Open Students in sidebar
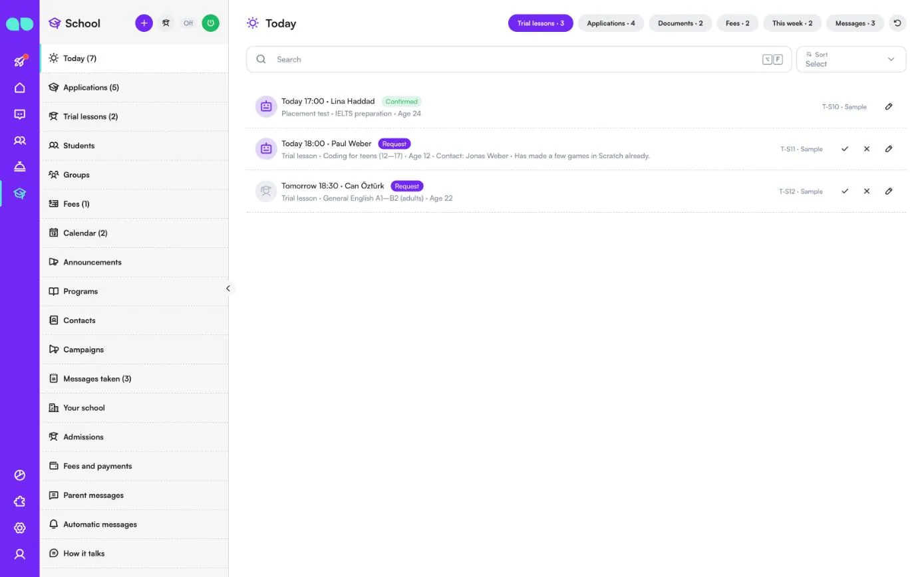 coord(134,146)
